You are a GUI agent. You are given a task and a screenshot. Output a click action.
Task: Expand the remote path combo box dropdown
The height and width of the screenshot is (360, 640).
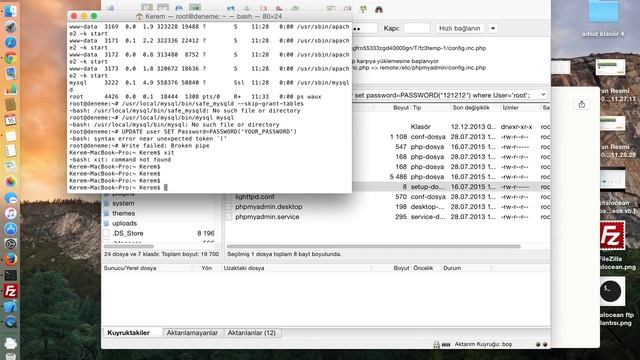[x=543, y=95]
